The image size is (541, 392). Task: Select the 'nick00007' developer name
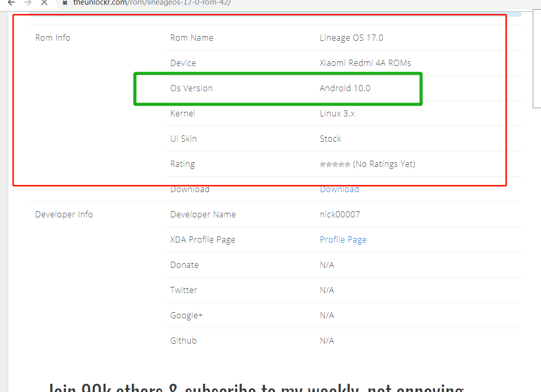point(340,214)
